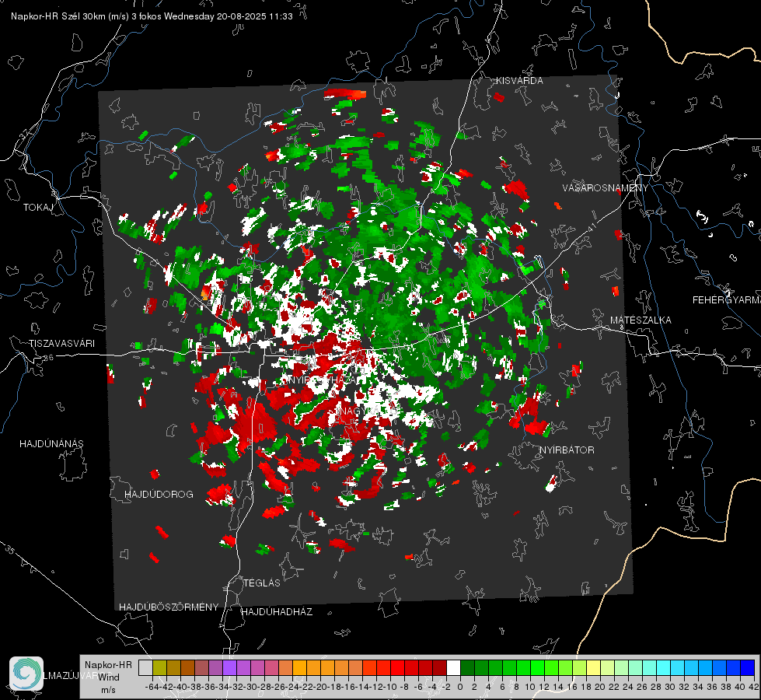Click the HAJDÚHADHÁZ town label
This screenshot has width=761, height=700.
(277, 611)
